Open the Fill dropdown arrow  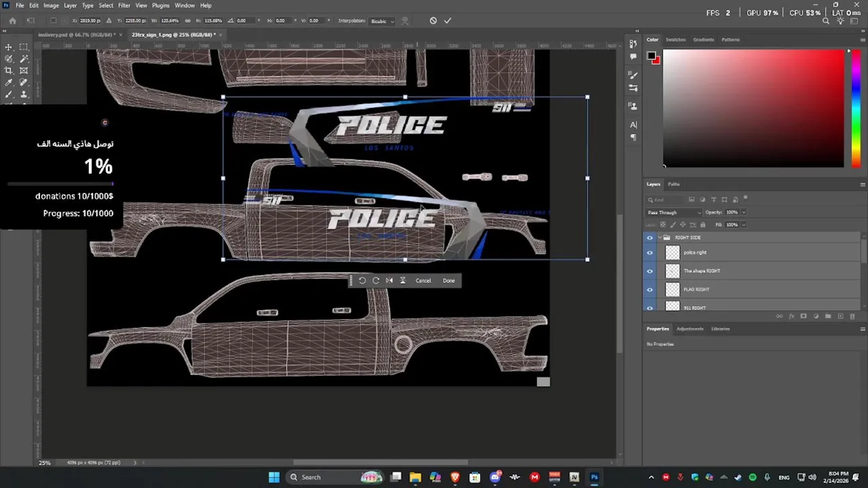coord(743,224)
